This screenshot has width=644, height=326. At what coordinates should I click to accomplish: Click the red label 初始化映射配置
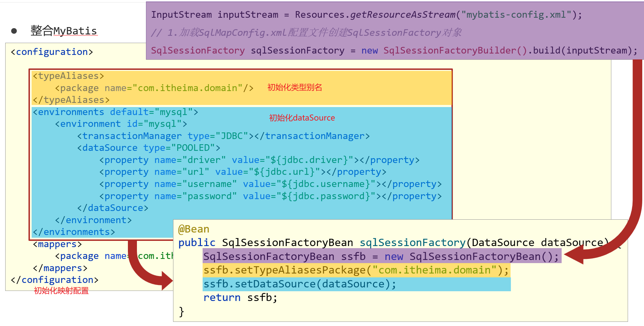point(61,291)
